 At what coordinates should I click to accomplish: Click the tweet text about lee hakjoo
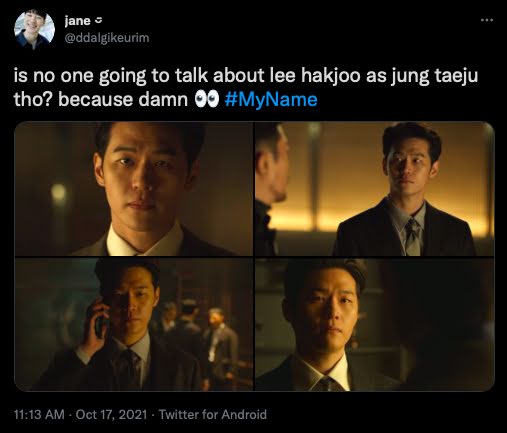pos(246,88)
